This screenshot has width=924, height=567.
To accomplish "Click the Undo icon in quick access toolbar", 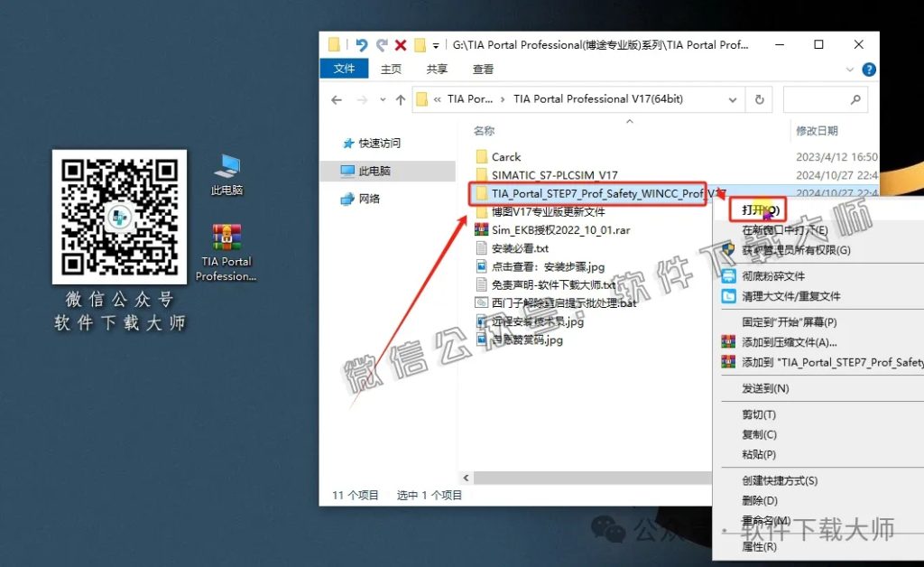I will pyautogui.click(x=362, y=43).
